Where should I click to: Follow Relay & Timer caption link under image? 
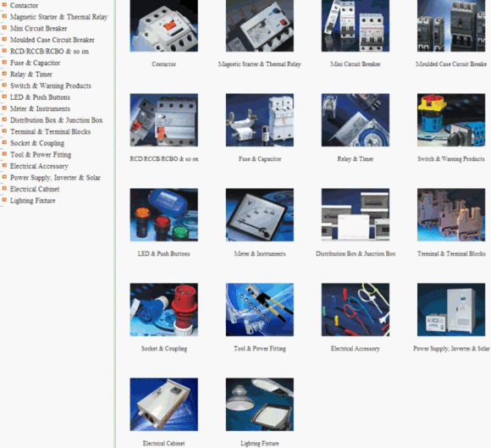click(356, 159)
